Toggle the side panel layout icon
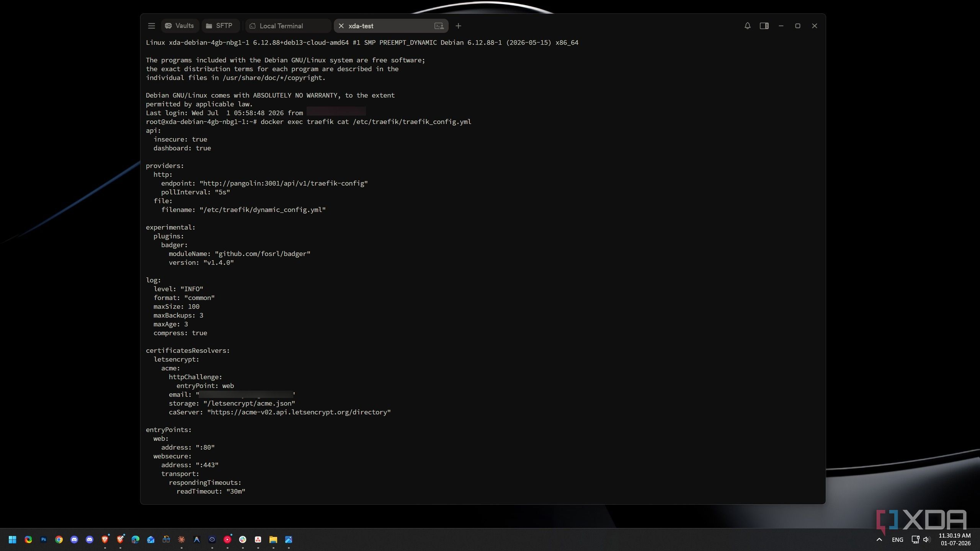This screenshot has width=980, height=551. pos(764,26)
